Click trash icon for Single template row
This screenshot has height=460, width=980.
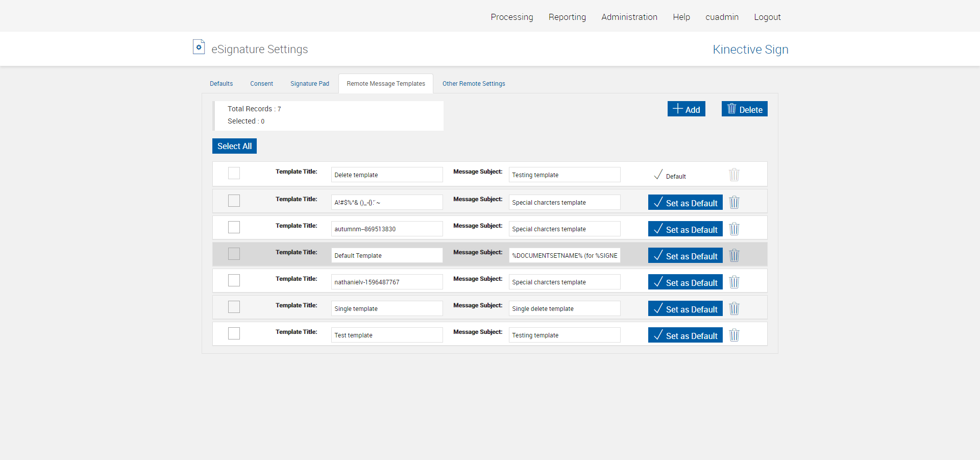734,308
